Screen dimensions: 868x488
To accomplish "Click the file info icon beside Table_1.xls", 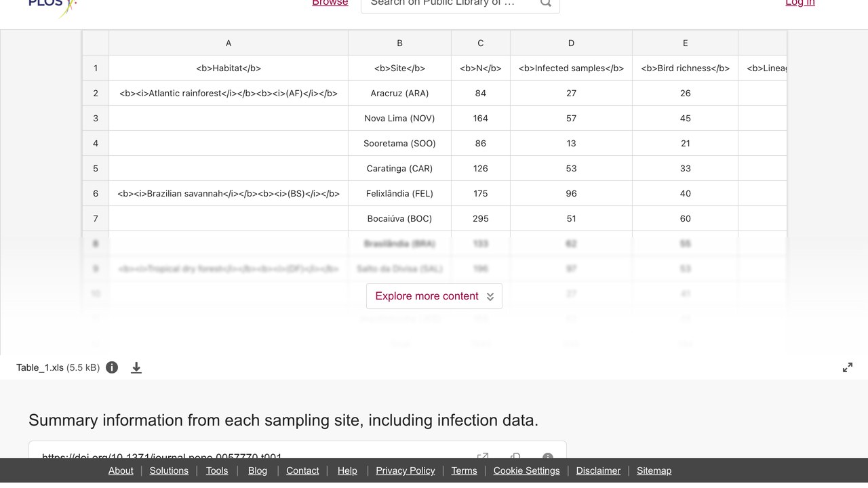I will (x=112, y=367).
